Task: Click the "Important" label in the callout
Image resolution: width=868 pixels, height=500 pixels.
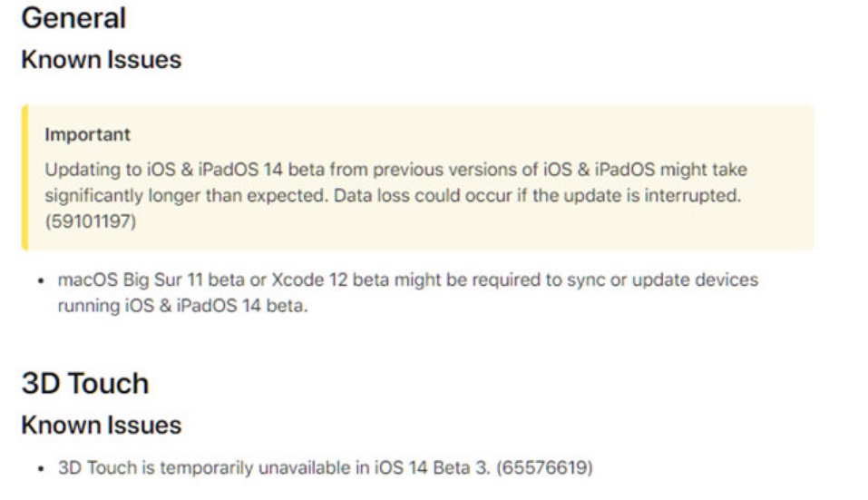Action: point(88,134)
